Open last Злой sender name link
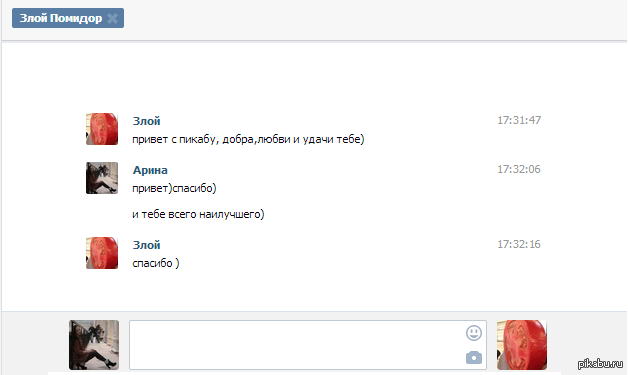Image resolution: width=628 pixels, height=375 pixels. click(x=147, y=245)
